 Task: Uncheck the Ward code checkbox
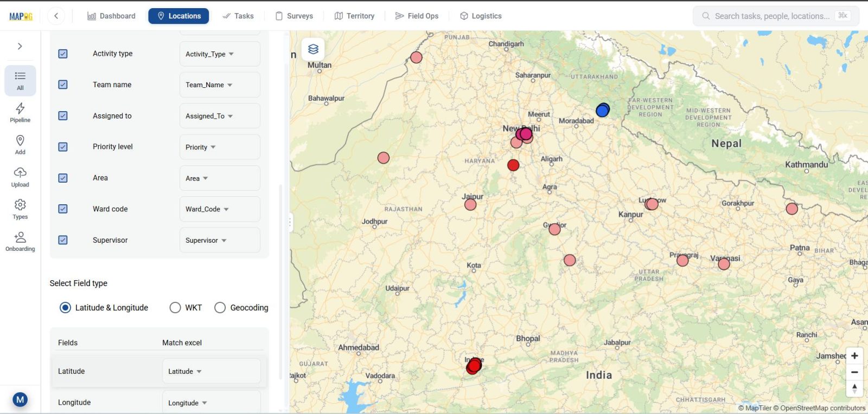63,209
